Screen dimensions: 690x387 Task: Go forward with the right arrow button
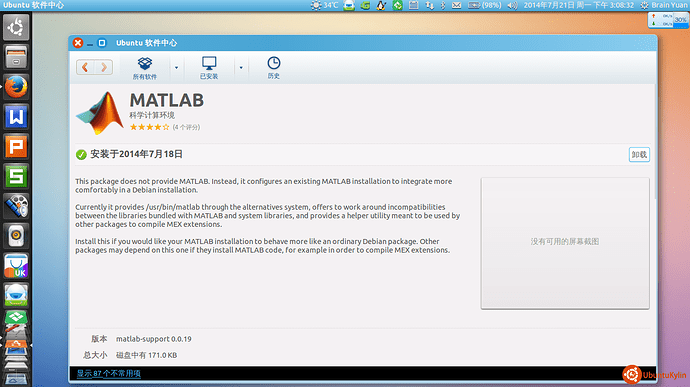tap(104, 67)
